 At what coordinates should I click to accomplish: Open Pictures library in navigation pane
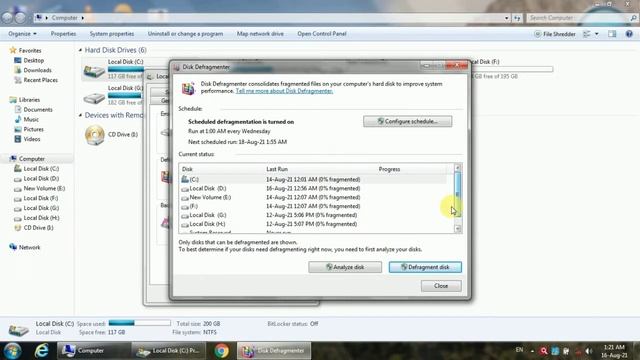click(33, 129)
